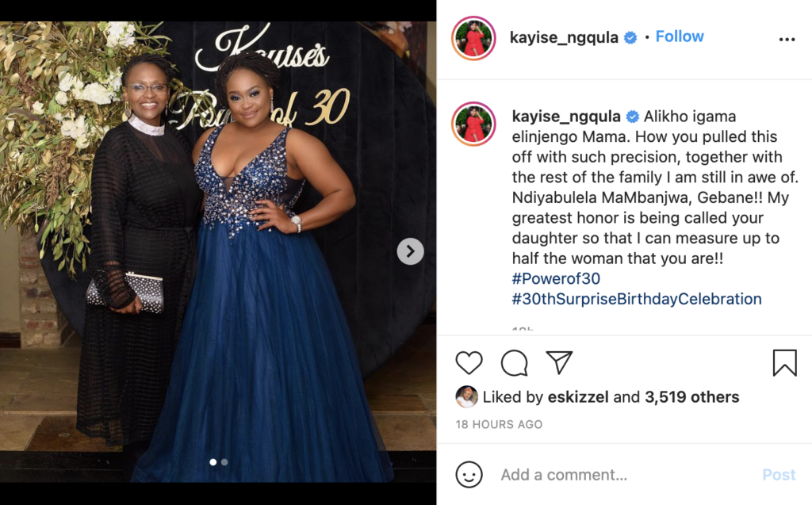Open eskizzel's profile from likes
Screen dimensions: 812x505
coord(578,396)
